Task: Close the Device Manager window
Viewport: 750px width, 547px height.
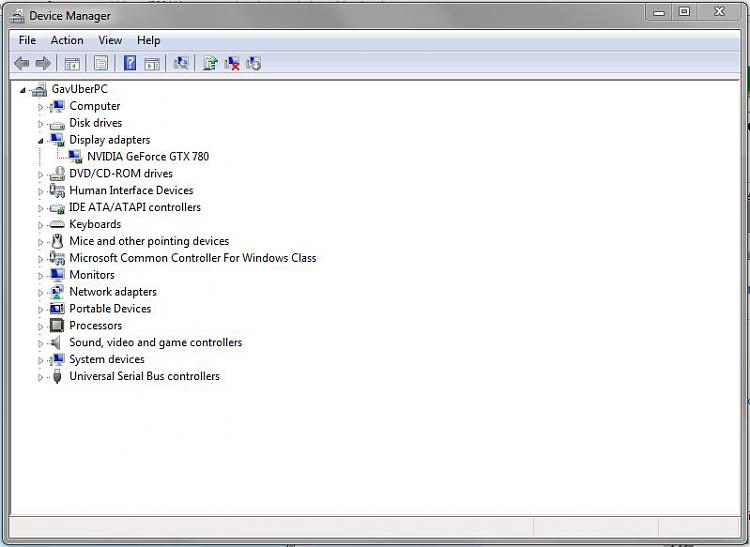Action: (719, 12)
